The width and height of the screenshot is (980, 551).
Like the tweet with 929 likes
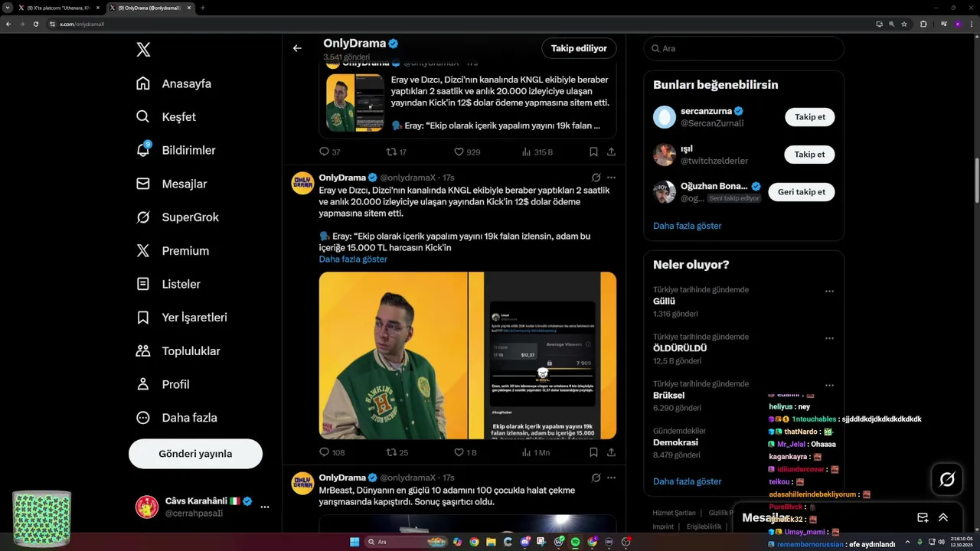coord(467,152)
